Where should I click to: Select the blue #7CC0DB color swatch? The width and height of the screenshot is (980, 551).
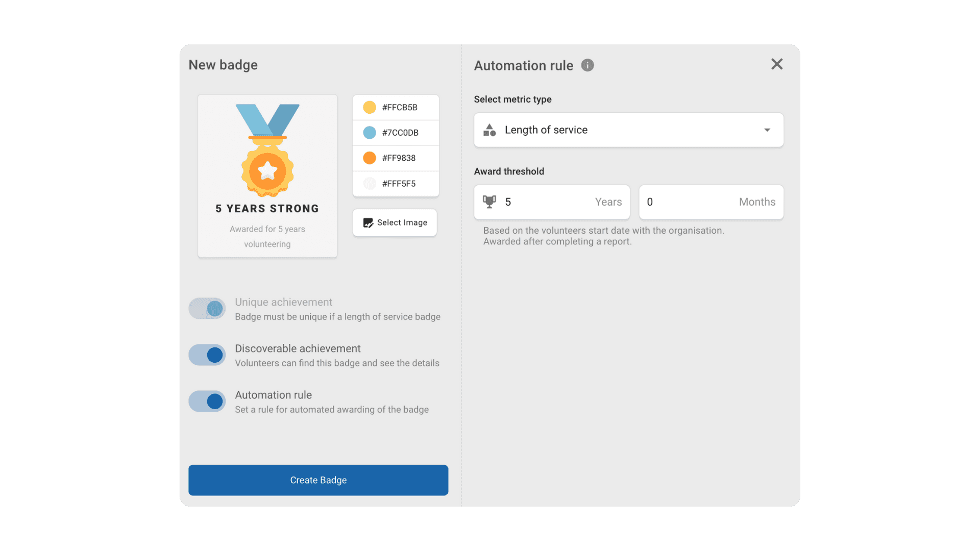[x=369, y=133]
